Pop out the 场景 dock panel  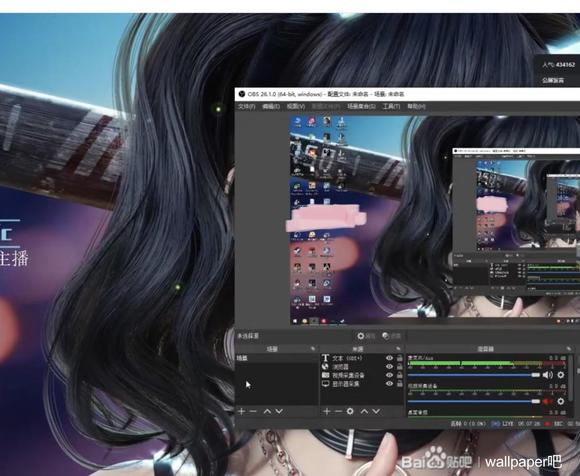313,349
